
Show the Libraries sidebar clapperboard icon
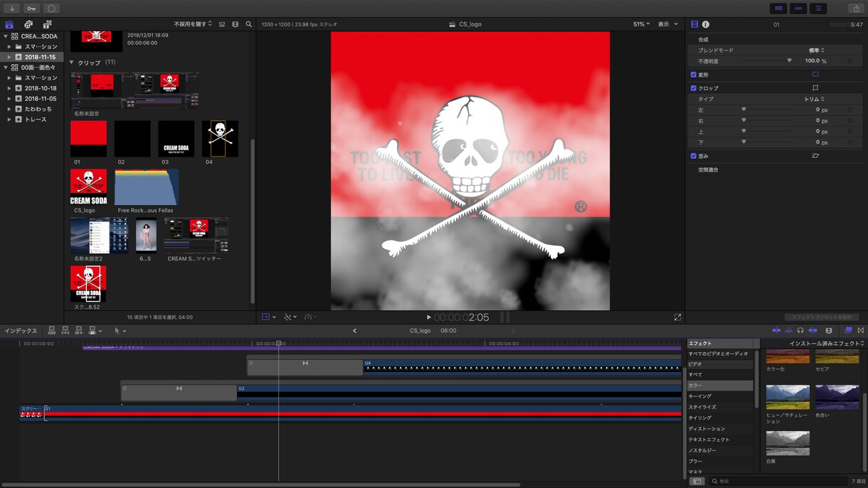click(9, 24)
